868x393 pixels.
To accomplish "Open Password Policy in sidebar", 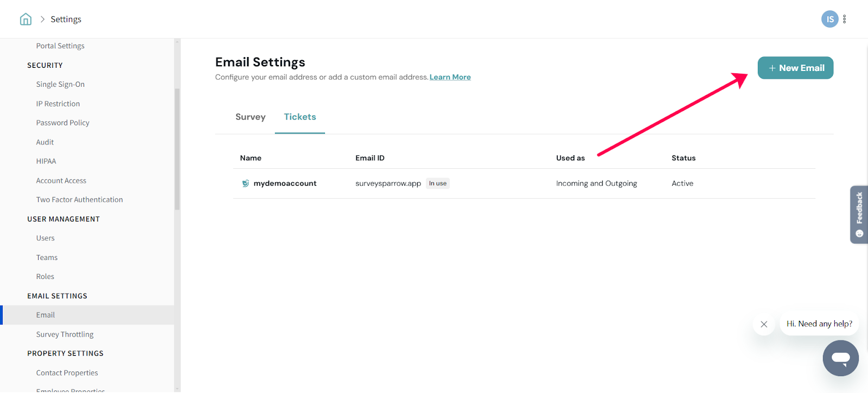I will 63,123.
